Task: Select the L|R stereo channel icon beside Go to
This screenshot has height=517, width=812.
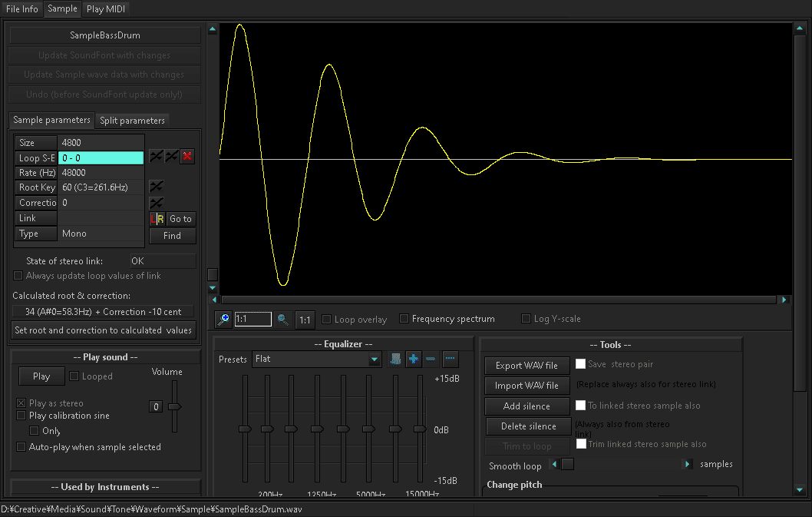Action: [158, 219]
